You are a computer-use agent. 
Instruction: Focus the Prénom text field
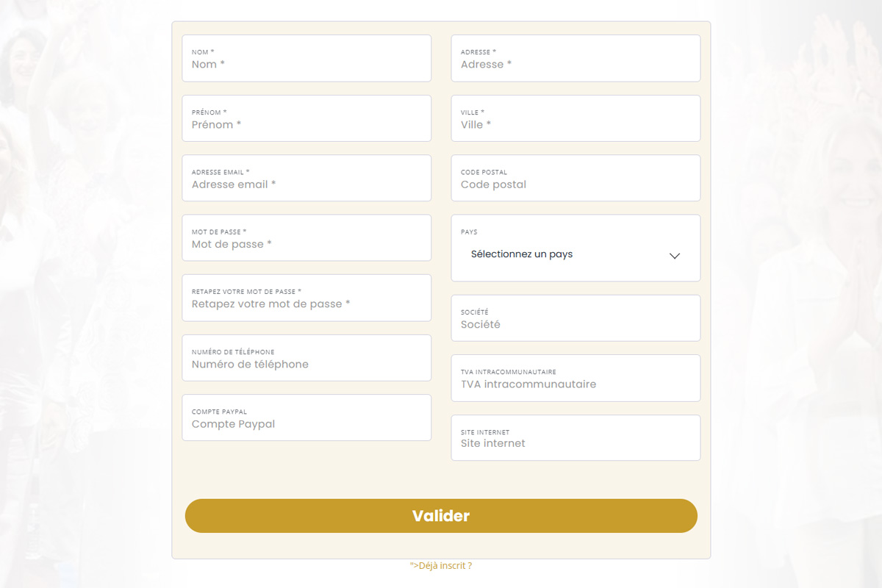pos(306,124)
